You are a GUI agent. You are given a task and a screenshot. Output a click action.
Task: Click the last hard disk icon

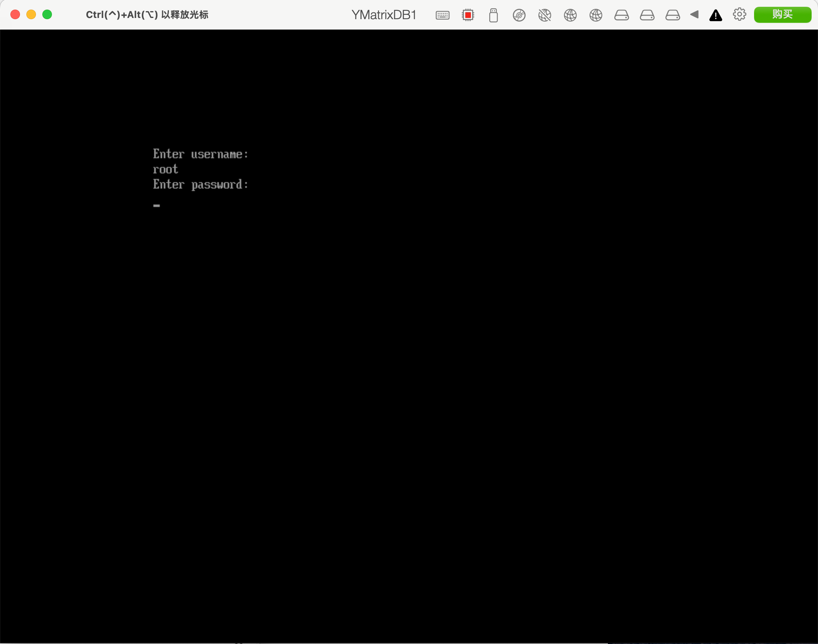673,15
